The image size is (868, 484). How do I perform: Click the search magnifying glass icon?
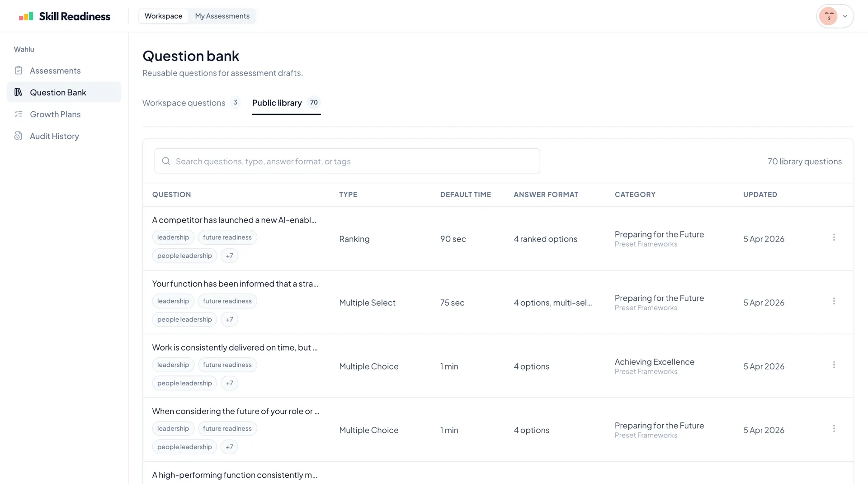point(165,161)
